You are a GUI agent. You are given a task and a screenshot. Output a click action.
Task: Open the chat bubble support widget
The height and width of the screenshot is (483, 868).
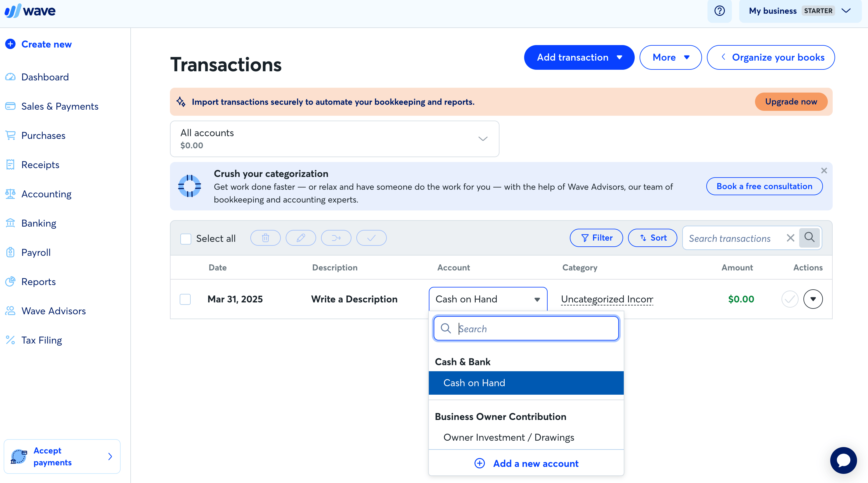(x=843, y=460)
